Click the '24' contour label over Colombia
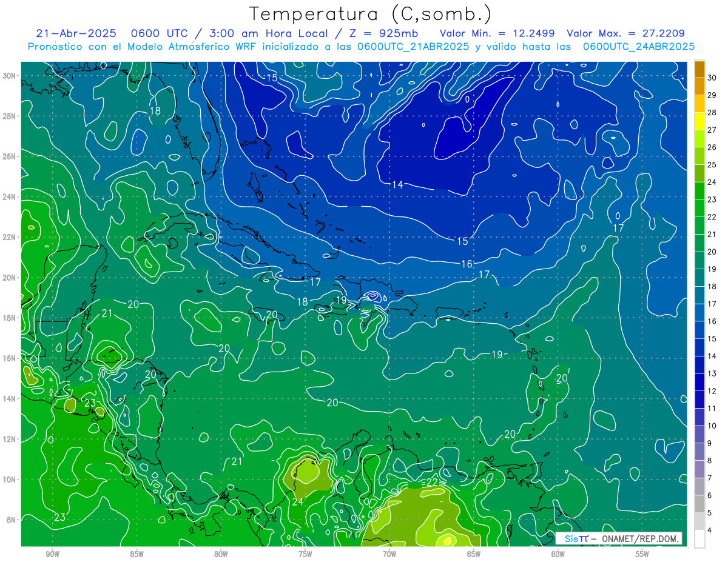 [x=298, y=502]
